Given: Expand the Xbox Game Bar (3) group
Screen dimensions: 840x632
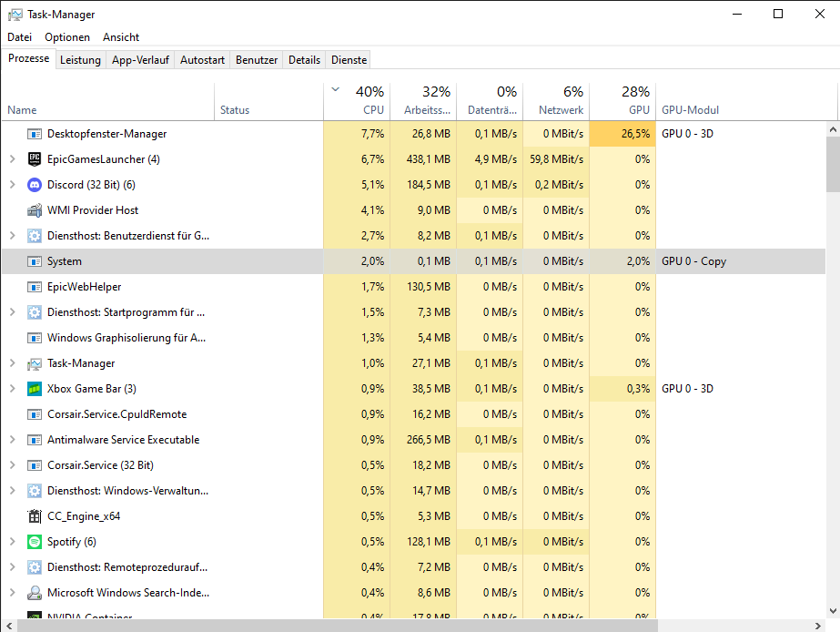Looking at the screenshot, I should click(13, 389).
